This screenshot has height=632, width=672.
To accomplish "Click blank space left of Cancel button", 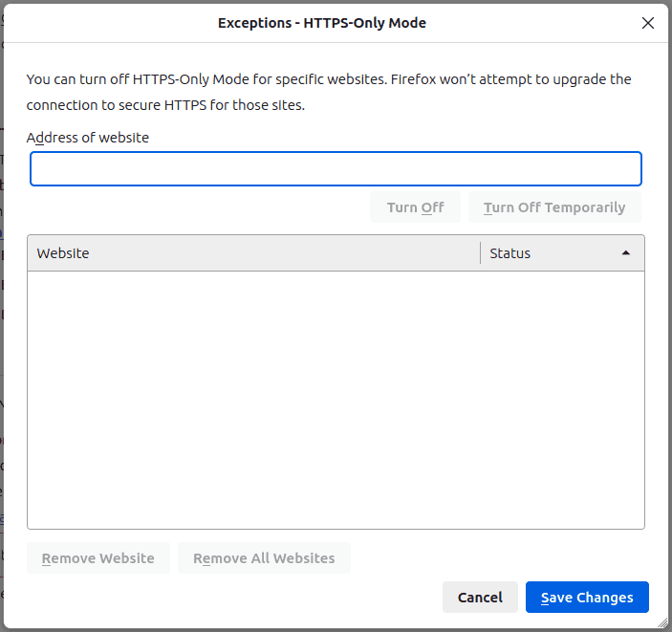I will [x=239, y=598].
